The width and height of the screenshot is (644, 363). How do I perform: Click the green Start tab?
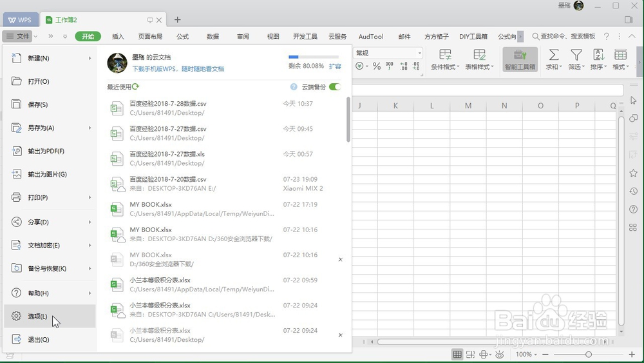pos(88,36)
